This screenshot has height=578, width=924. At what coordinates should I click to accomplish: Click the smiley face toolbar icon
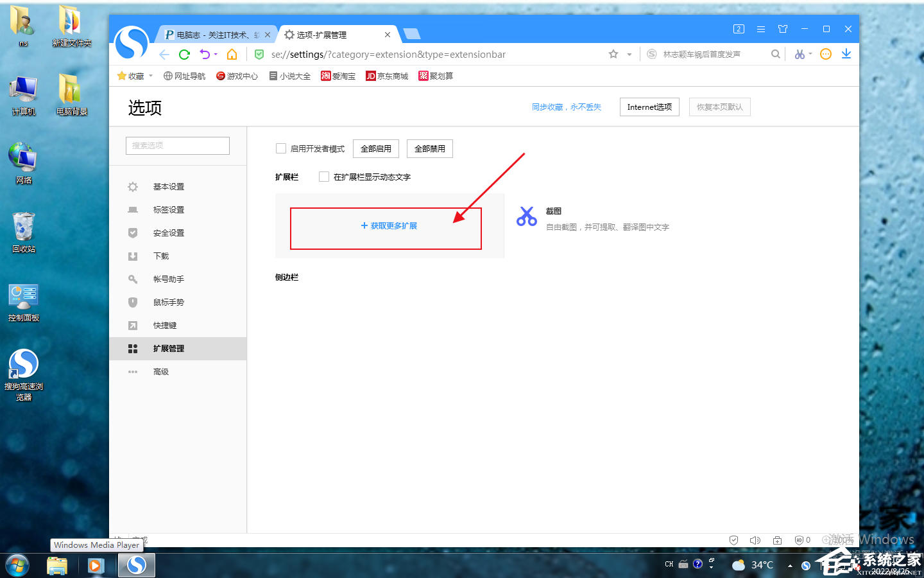tap(826, 55)
